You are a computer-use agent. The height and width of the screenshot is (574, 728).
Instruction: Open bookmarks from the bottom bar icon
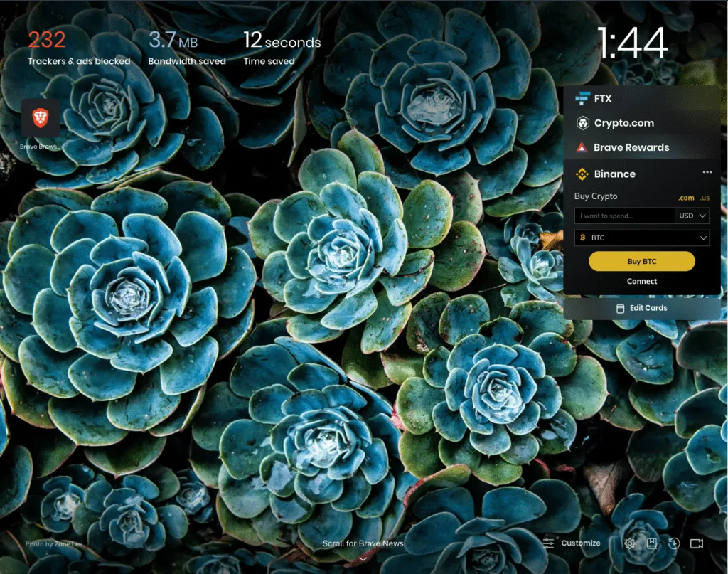click(651, 543)
